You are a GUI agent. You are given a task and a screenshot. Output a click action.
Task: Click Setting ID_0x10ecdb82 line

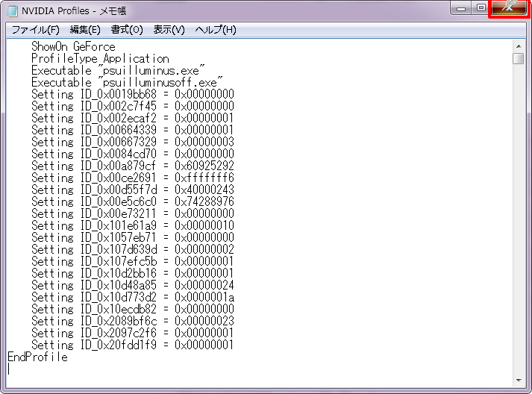[133, 309]
